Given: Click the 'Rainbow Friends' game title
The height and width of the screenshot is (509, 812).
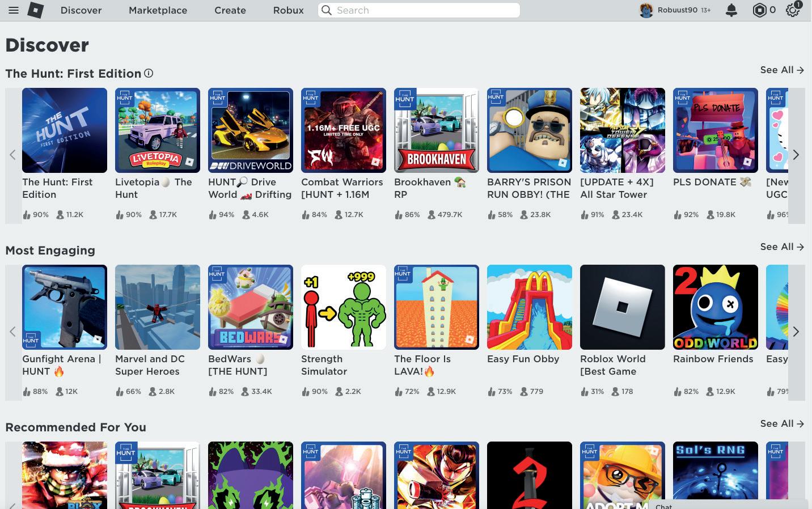Looking at the screenshot, I should click(x=713, y=359).
